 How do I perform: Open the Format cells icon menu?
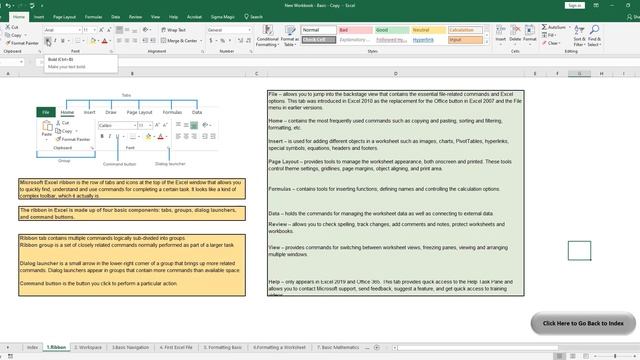pyautogui.click(x=530, y=34)
